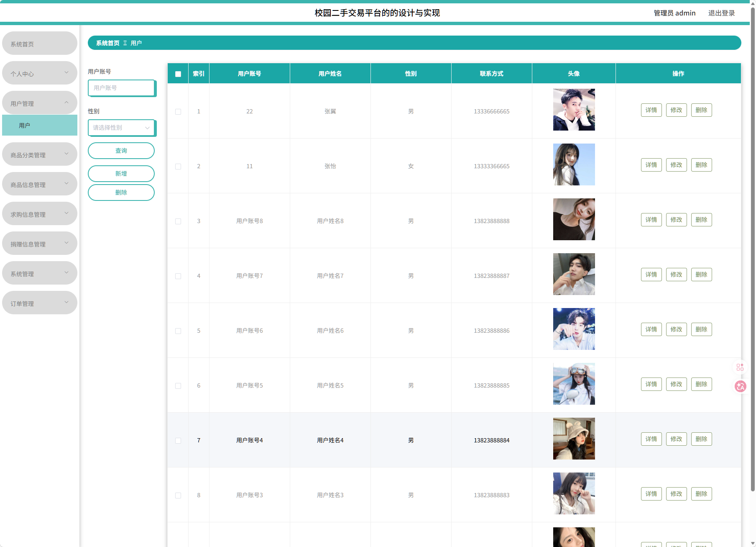Image resolution: width=756 pixels, height=547 pixels.
Task: Expand the 个人中心 sidebar menu
Action: (40, 73)
